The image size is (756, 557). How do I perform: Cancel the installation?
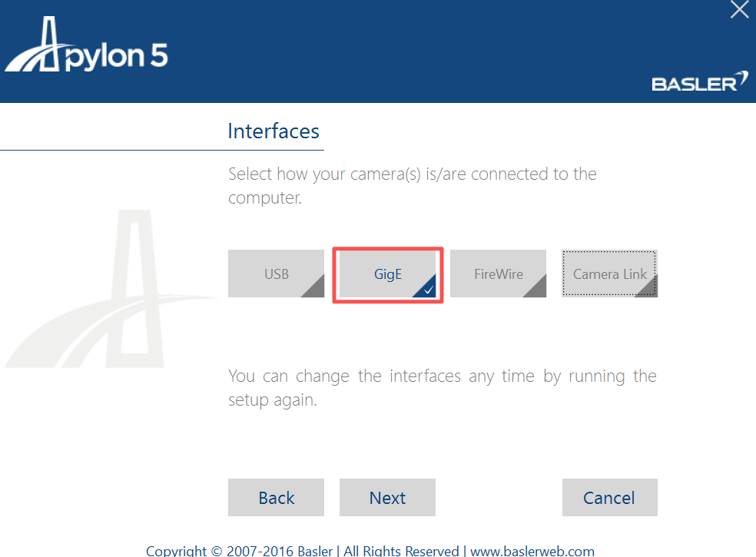click(609, 497)
